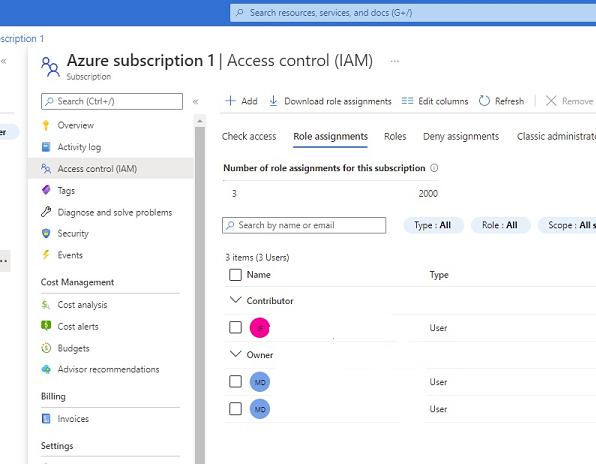Image resolution: width=596 pixels, height=464 pixels.
Task: Open the Type : All filter
Action: pos(433,225)
